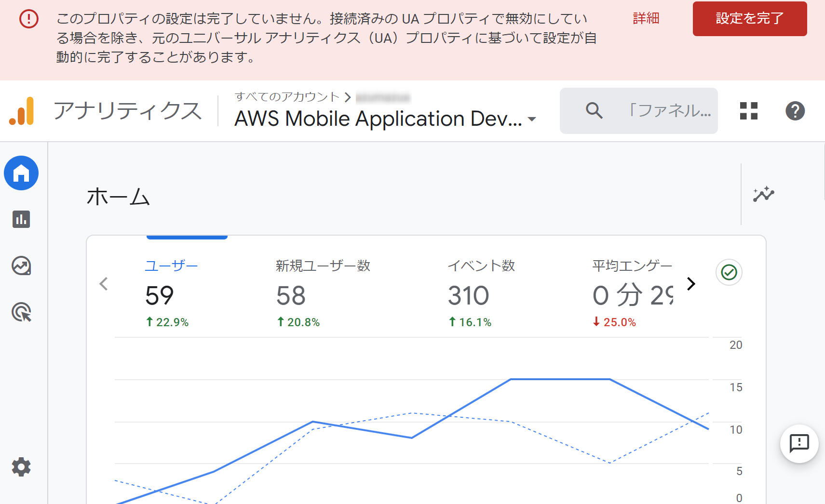
Task: Click the search field with ファネル placeholder
Action: click(x=638, y=111)
